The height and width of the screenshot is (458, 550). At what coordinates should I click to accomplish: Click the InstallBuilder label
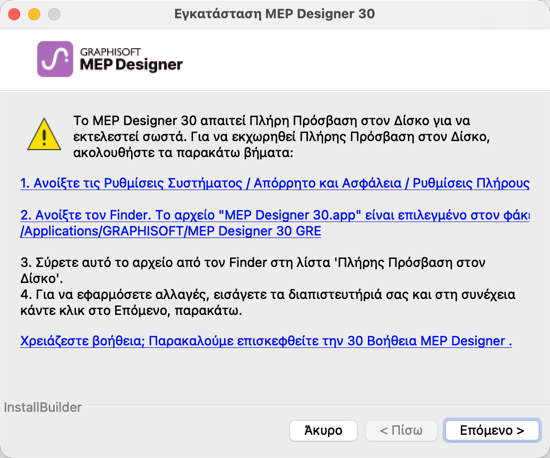click(x=42, y=407)
